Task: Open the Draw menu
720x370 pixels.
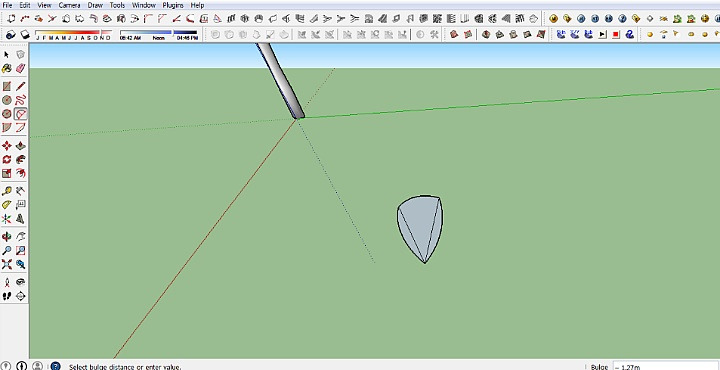Action: click(95, 5)
